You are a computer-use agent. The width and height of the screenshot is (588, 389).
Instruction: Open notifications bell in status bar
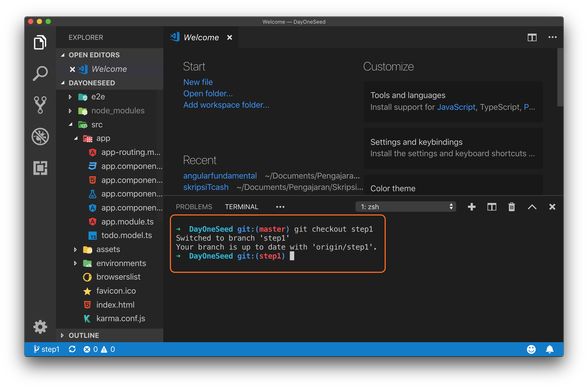549,349
